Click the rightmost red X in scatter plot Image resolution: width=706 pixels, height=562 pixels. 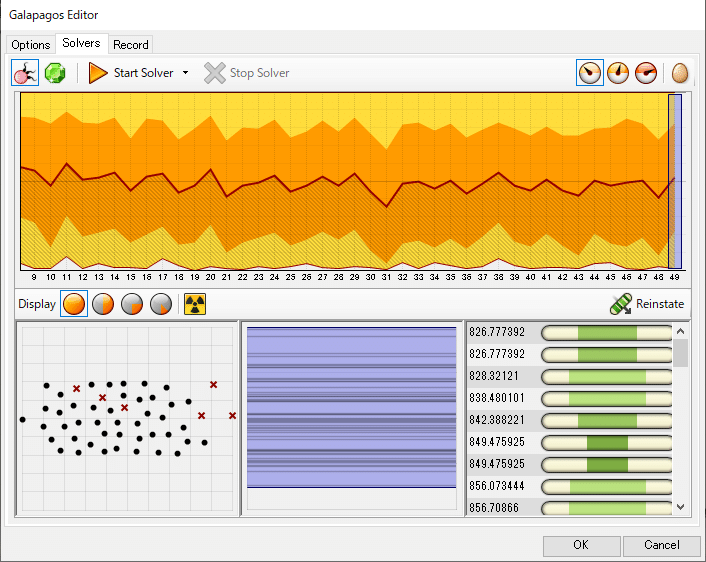[x=232, y=415]
